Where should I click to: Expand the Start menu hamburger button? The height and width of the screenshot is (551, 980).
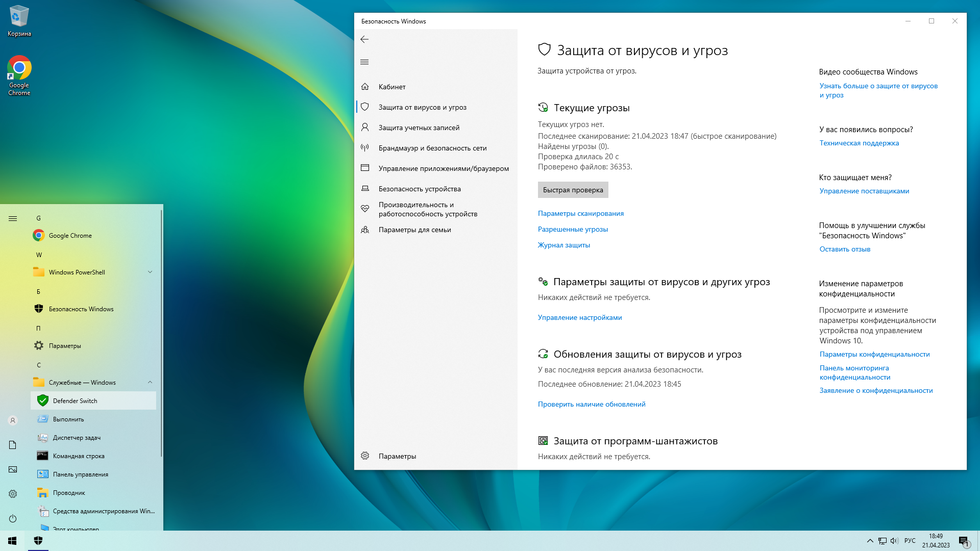13,218
